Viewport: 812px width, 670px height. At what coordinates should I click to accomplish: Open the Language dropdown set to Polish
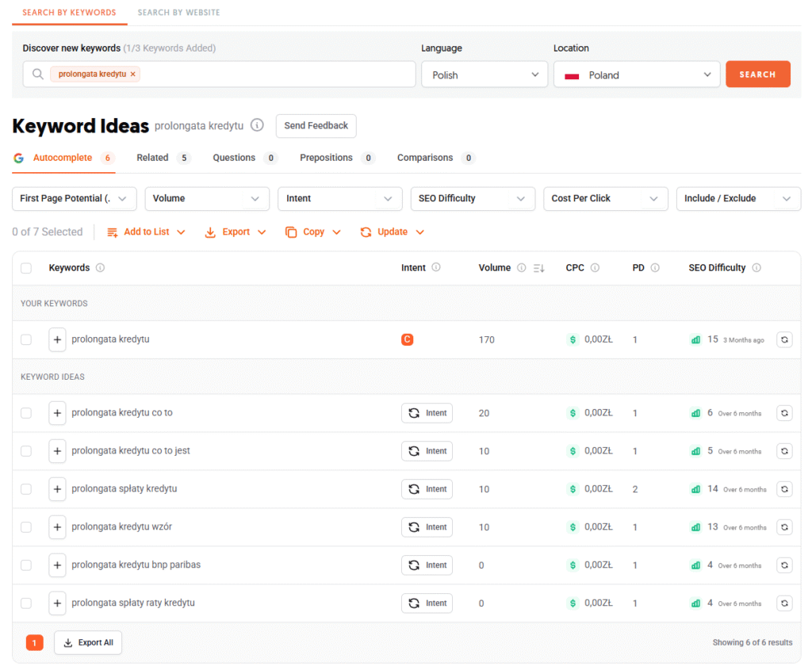point(484,75)
